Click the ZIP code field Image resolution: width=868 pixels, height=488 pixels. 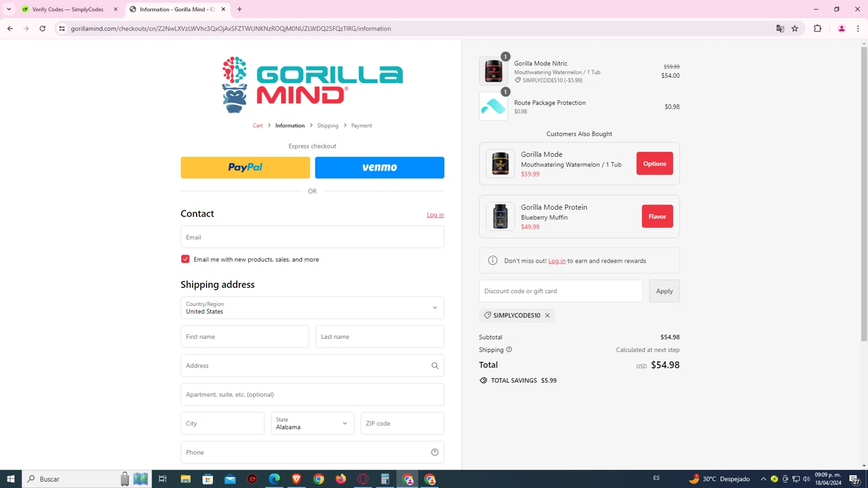[x=402, y=423]
